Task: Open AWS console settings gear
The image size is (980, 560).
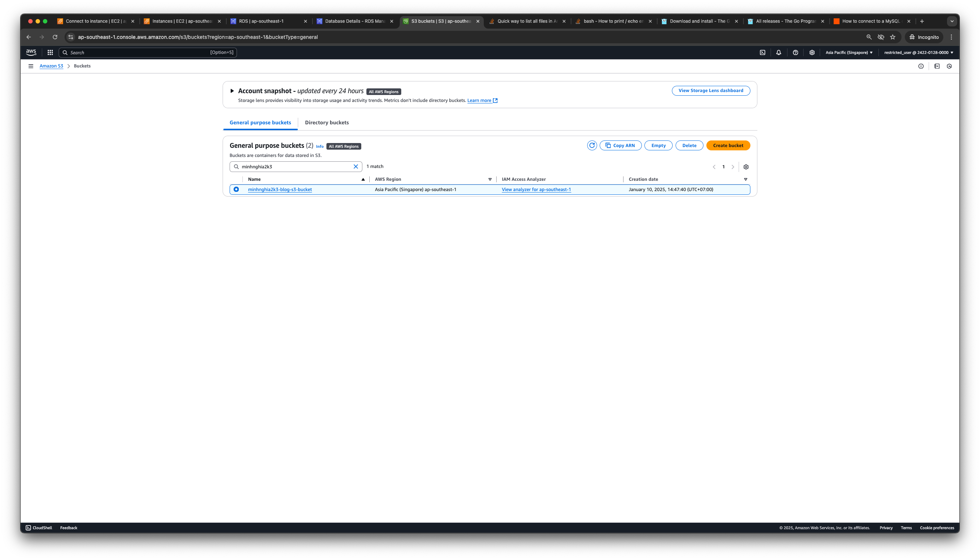Action: click(812, 53)
